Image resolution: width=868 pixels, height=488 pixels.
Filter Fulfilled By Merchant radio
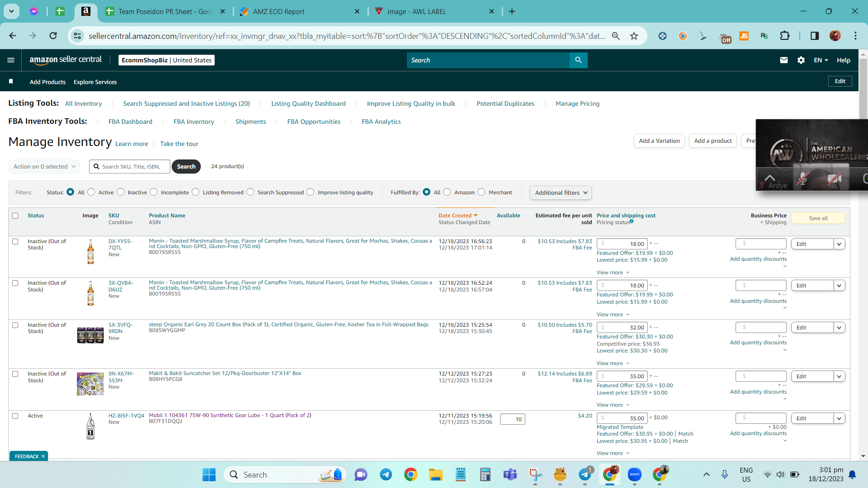tap(481, 192)
